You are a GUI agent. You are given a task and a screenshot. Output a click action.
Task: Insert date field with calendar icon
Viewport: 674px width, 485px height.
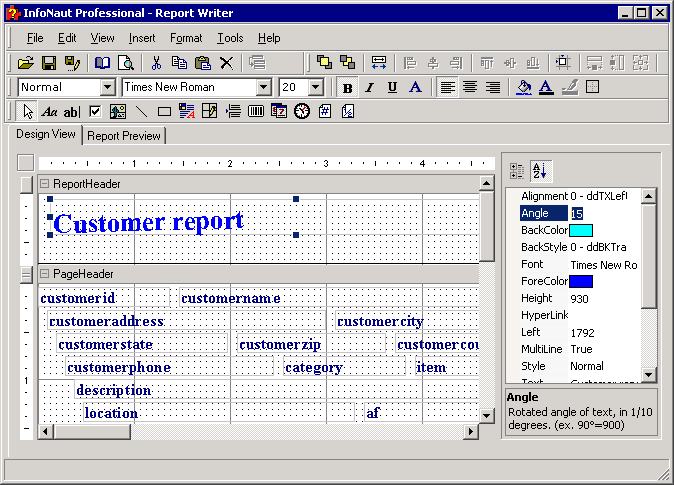pos(279,112)
